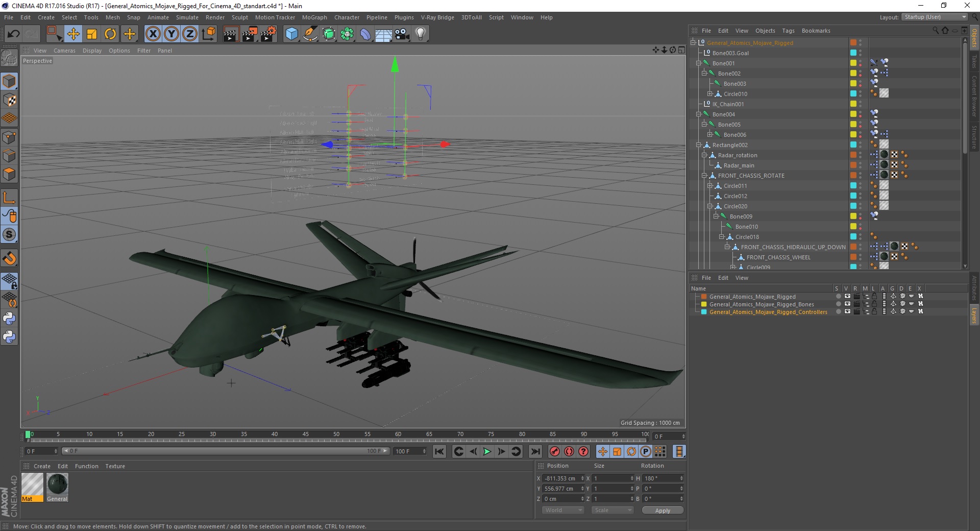The width and height of the screenshot is (980, 531).
Task: Toggle Y axis lock
Action: pos(171,34)
